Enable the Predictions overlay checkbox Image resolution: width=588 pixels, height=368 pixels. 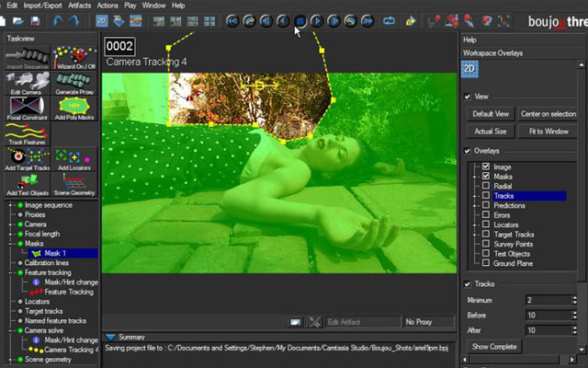point(486,205)
